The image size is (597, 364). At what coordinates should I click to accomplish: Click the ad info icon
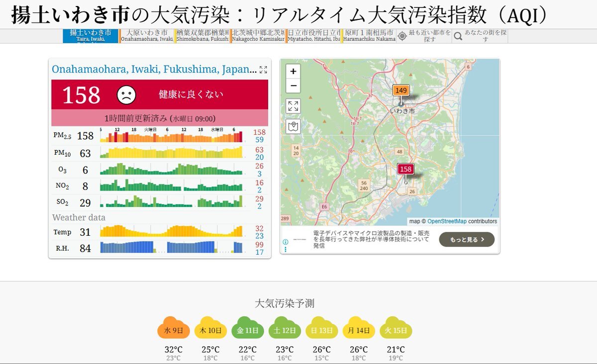click(286, 242)
